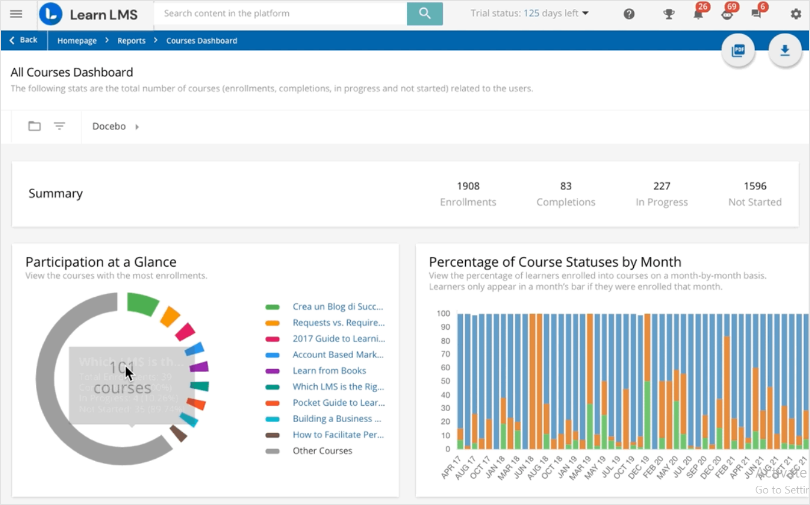Open the Pocket Guide to Lear... course
Screen dimensions: 810x505
pos(339,403)
